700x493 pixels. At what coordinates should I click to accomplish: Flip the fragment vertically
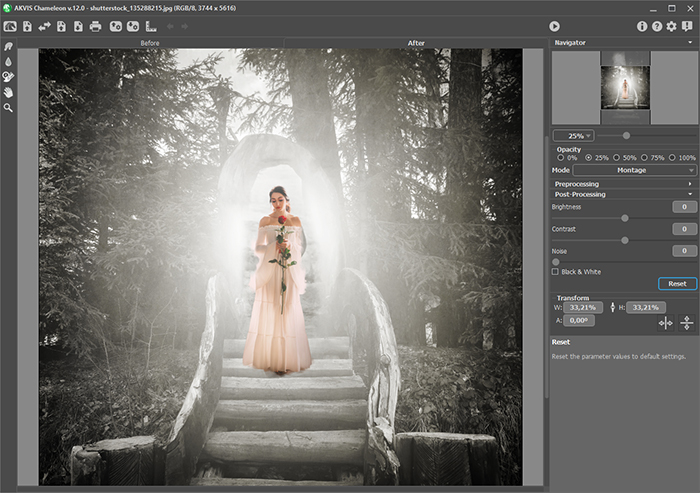[x=687, y=323]
